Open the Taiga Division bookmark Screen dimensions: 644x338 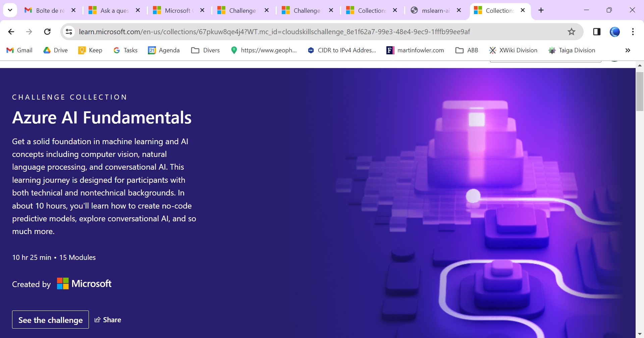pos(572,50)
